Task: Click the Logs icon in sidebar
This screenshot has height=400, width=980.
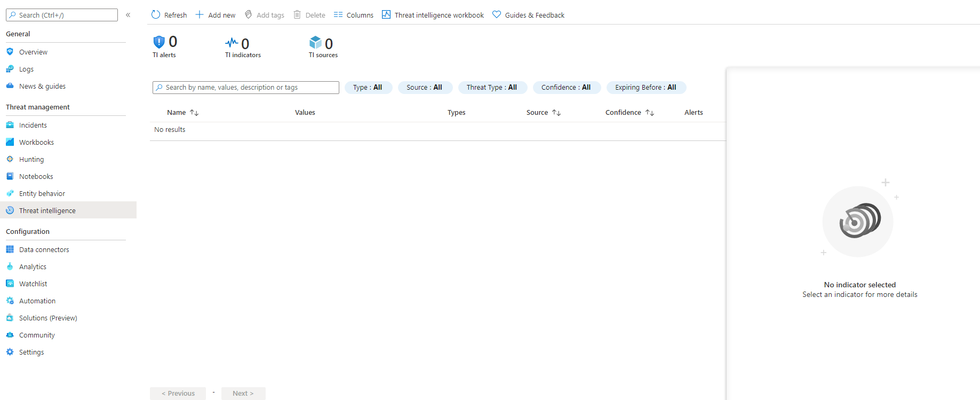Action: (x=10, y=69)
